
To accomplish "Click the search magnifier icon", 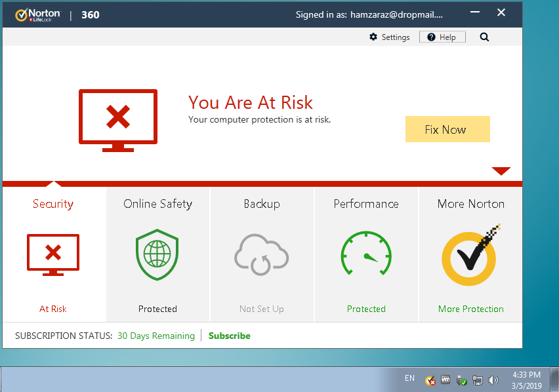I will (484, 37).
